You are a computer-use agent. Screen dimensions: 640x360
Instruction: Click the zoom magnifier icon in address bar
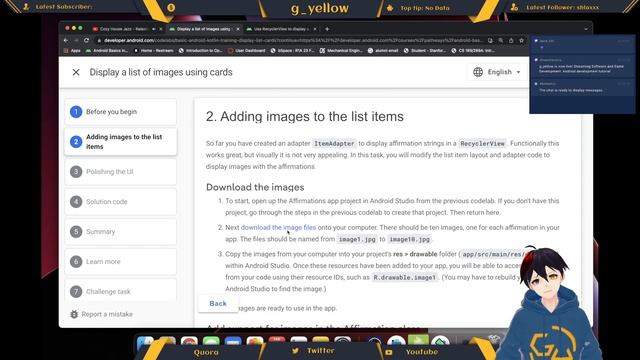coord(501,40)
